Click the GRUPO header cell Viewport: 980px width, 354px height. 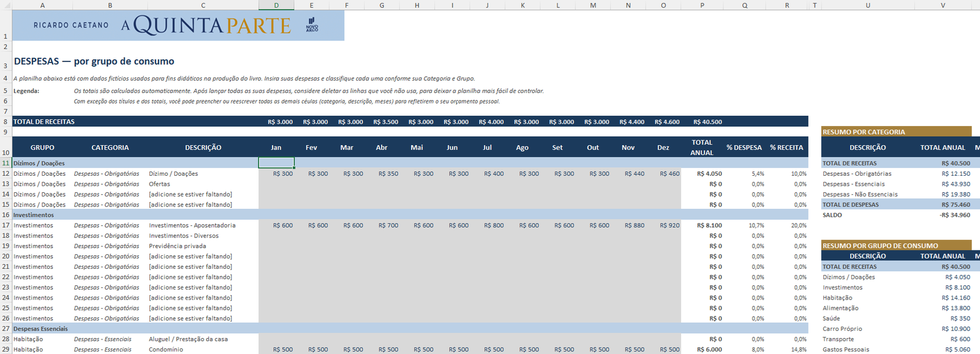42,148
